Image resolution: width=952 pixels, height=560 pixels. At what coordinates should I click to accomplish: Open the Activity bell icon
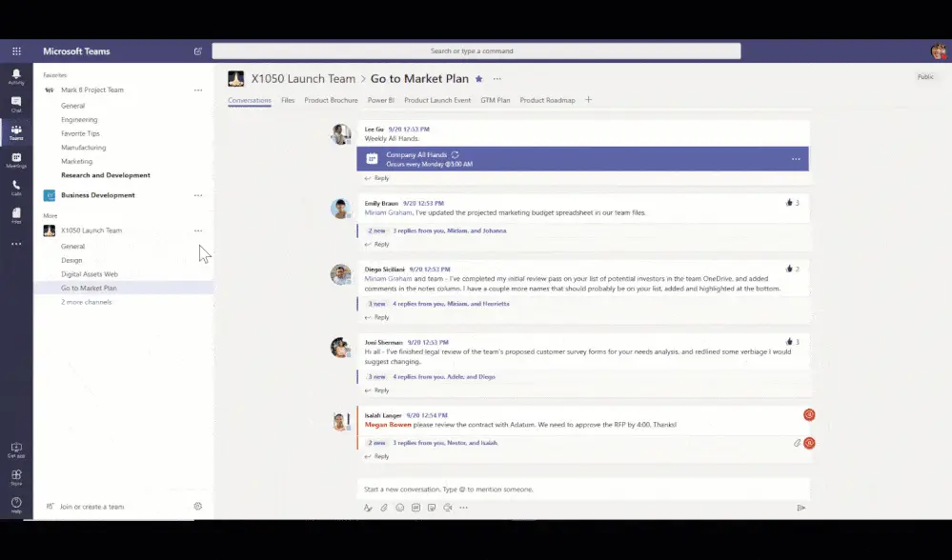tap(16, 76)
